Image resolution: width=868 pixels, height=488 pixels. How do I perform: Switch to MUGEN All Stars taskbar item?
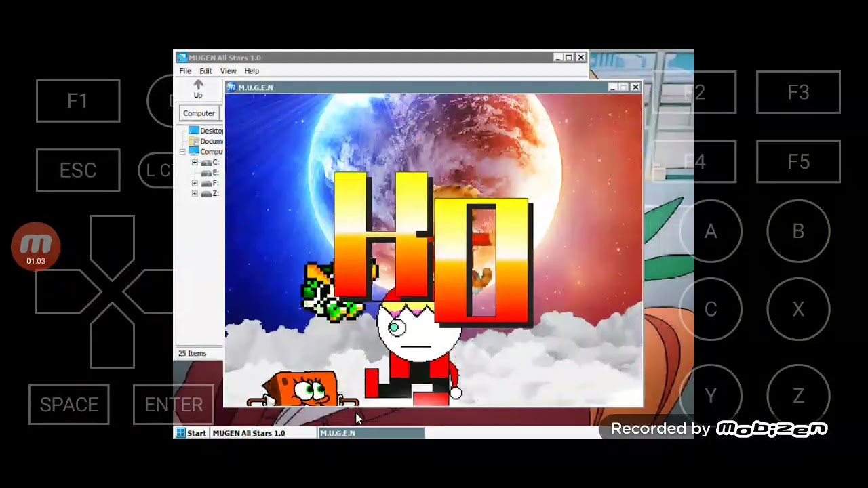click(263, 433)
